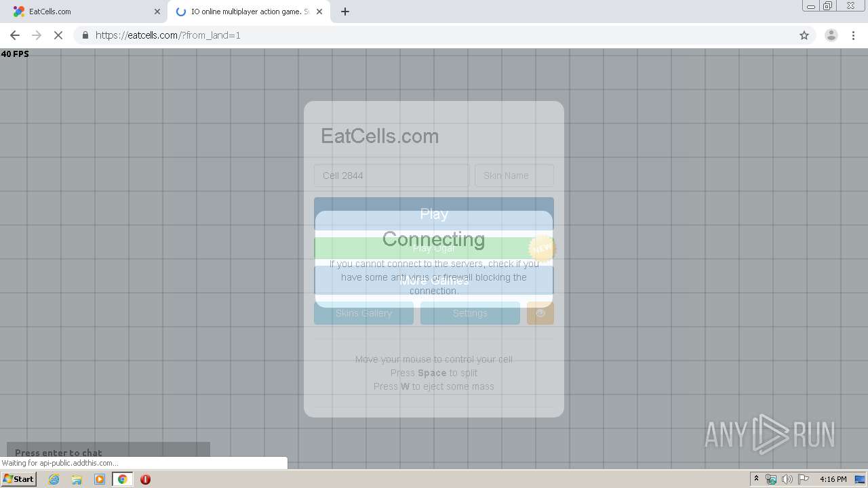Click the red Opera taskbar icon
The image size is (868, 488).
tap(145, 479)
